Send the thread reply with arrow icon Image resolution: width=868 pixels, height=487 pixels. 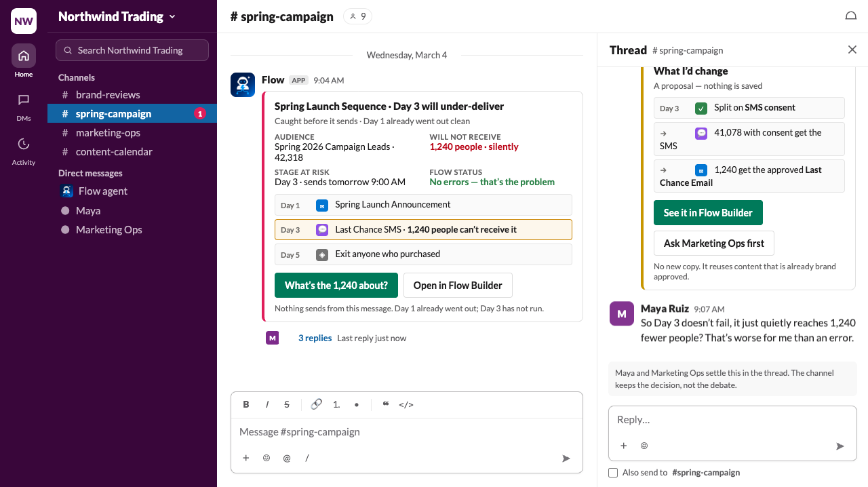click(x=840, y=446)
